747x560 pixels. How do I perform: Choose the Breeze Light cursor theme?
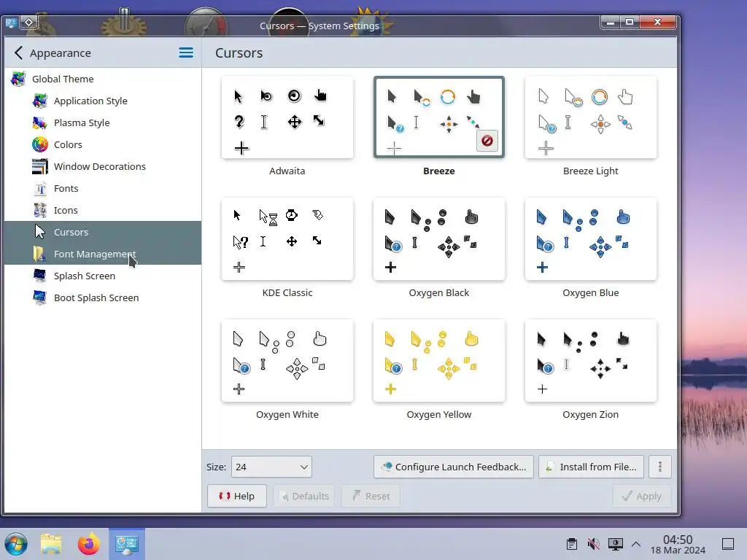[591, 117]
